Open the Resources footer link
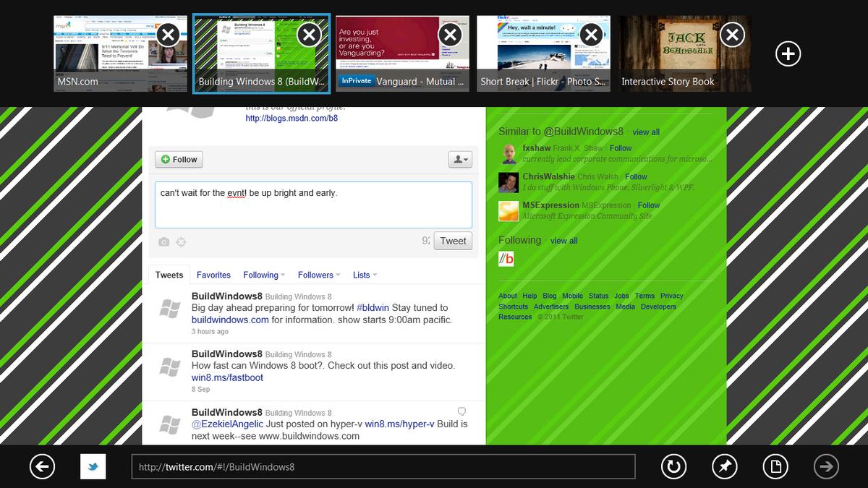Viewport: 868px width, 488px height. [x=515, y=317]
